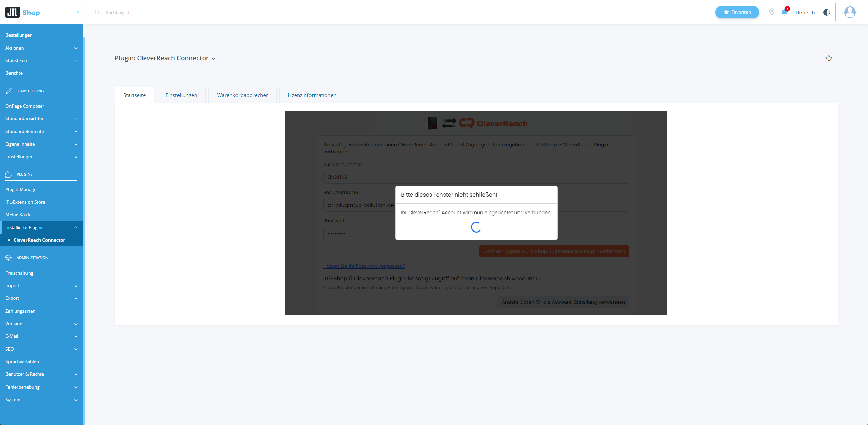Click the Suchbegriff search field

coord(117,12)
